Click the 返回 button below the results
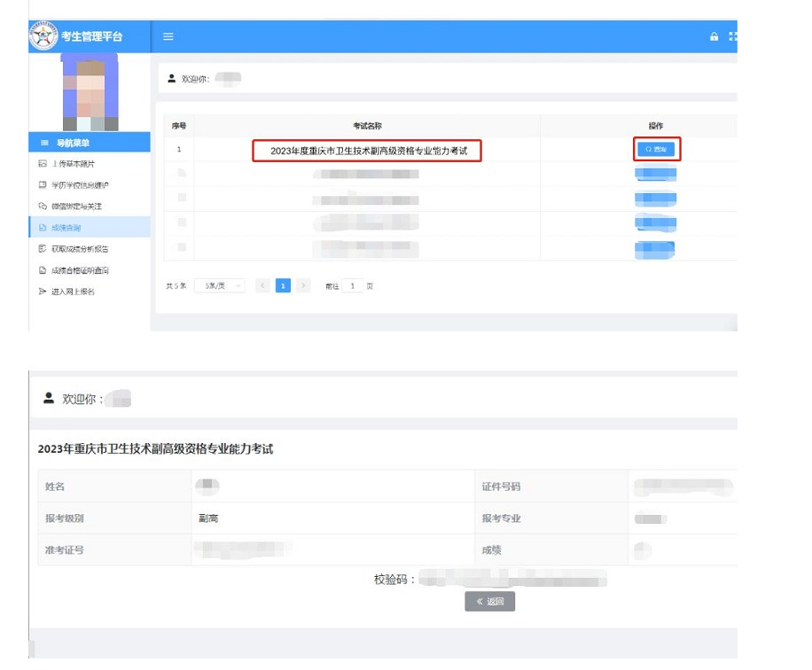The height and width of the screenshot is (670, 812). point(489,602)
